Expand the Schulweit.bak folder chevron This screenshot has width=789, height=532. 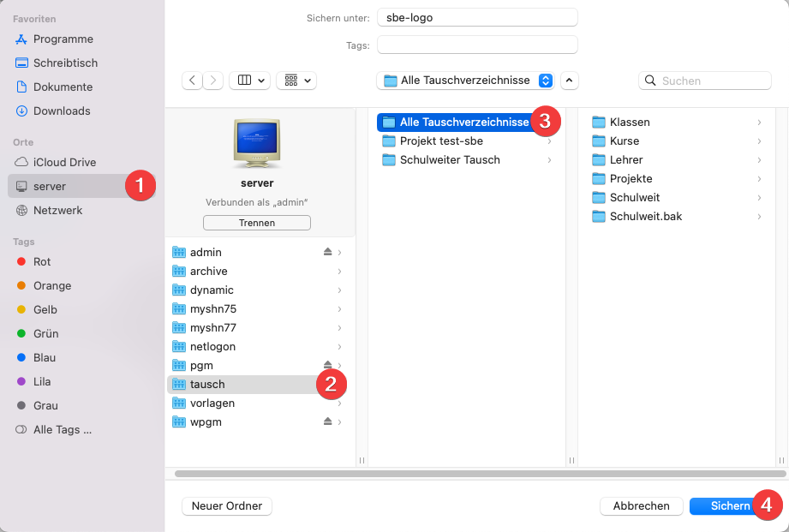click(x=759, y=217)
